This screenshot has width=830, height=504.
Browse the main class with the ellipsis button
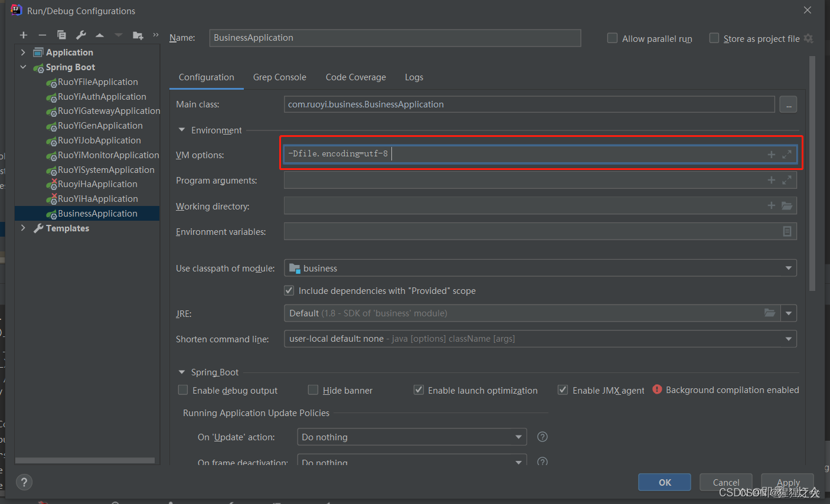(788, 104)
